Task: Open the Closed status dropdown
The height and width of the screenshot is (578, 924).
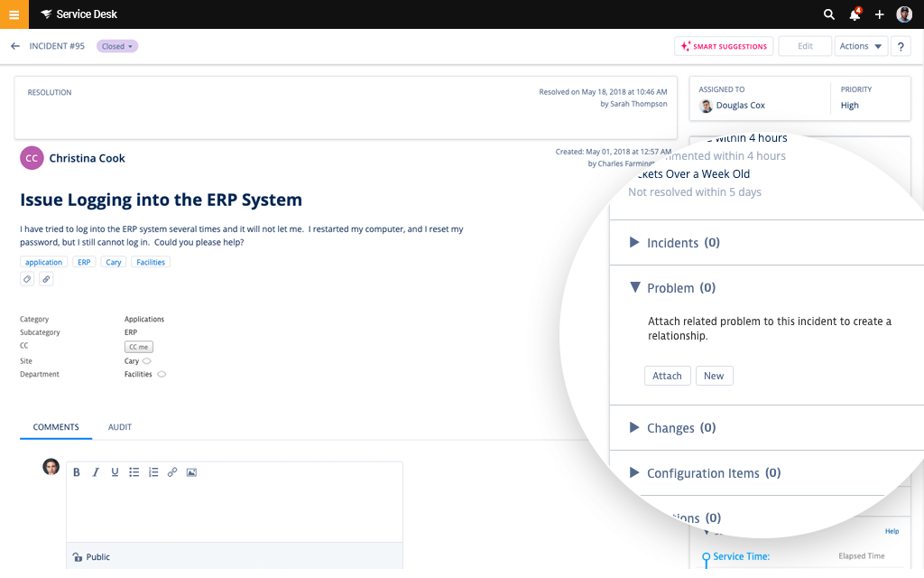Action: [x=117, y=46]
